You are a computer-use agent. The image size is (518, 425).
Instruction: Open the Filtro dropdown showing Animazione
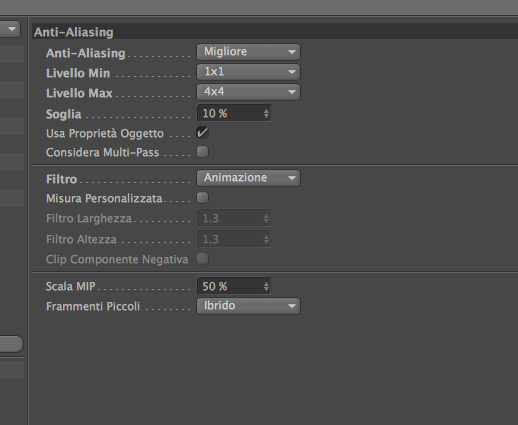point(248,178)
